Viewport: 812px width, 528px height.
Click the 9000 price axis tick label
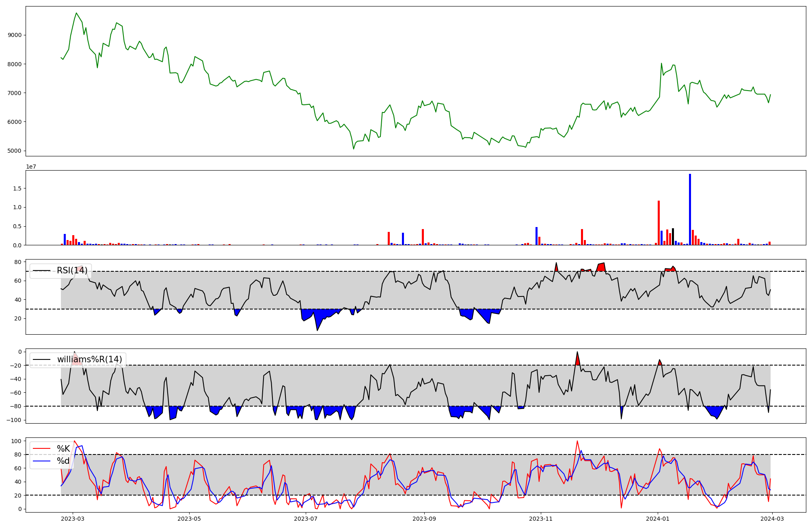tap(15, 35)
